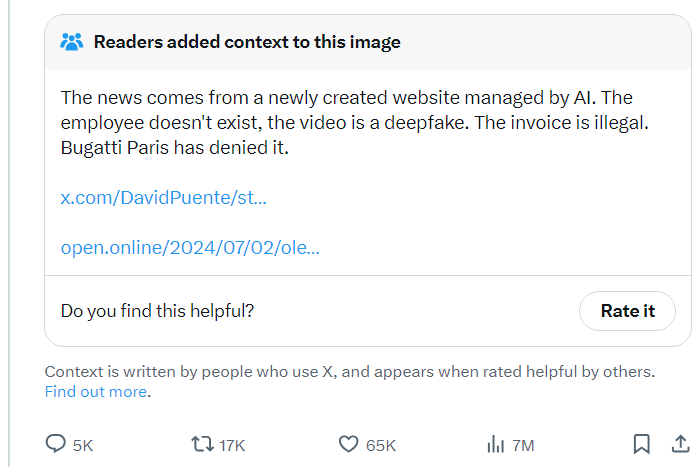The width and height of the screenshot is (693, 467).
Task: Click the 17K reposts count
Action: [x=232, y=445]
